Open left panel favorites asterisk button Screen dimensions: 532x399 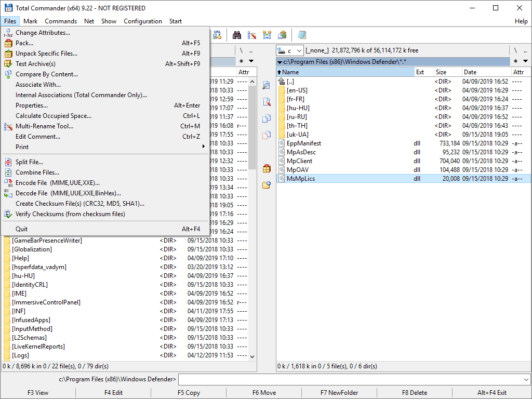(x=241, y=61)
